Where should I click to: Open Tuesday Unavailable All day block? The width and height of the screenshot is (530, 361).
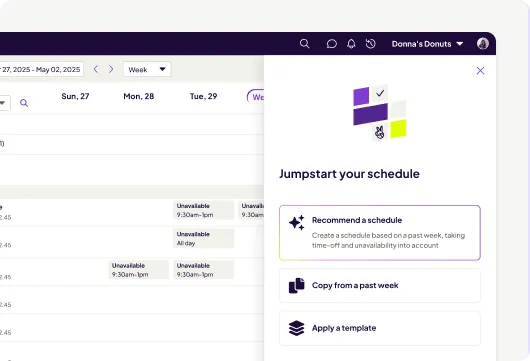click(x=203, y=238)
